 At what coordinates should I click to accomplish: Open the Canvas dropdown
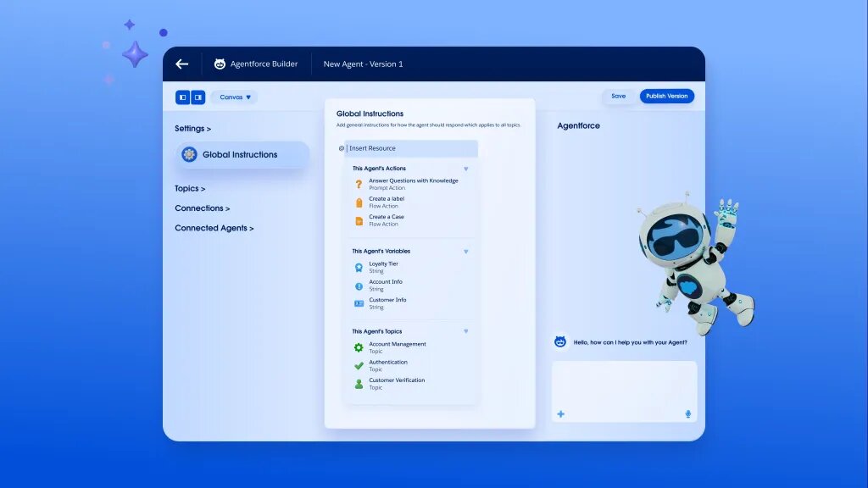[x=234, y=97]
